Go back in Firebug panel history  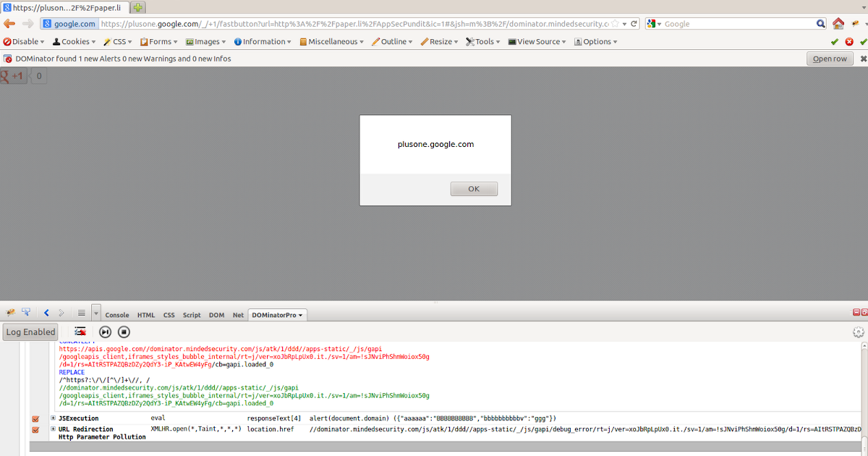(46, 313)
